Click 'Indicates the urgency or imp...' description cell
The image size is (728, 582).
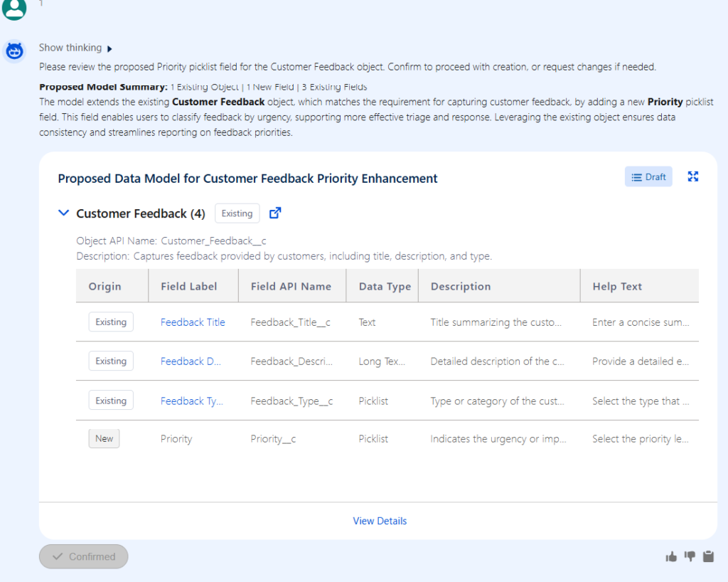click(498, 439)
